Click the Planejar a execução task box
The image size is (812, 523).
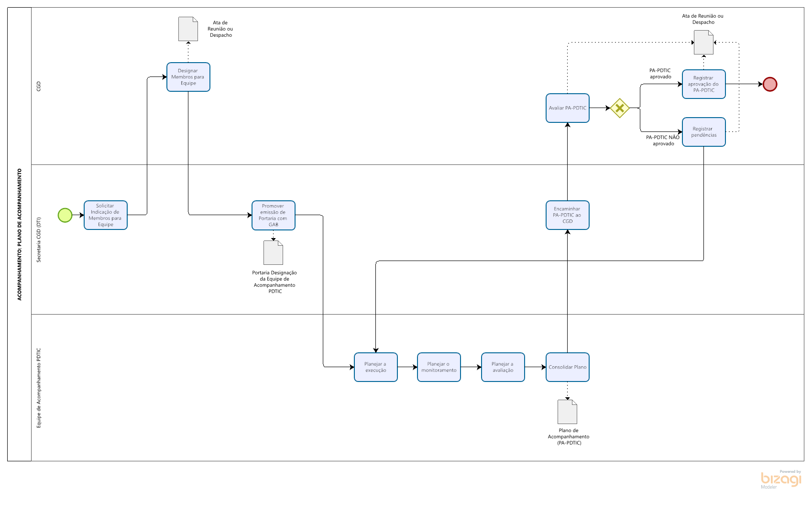coord(376,367)
